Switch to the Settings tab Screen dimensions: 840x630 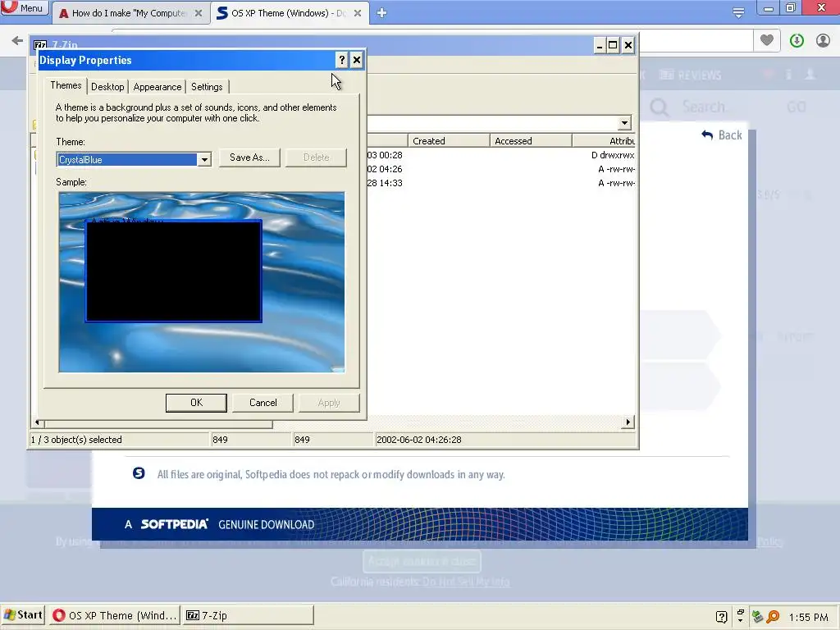207,87
